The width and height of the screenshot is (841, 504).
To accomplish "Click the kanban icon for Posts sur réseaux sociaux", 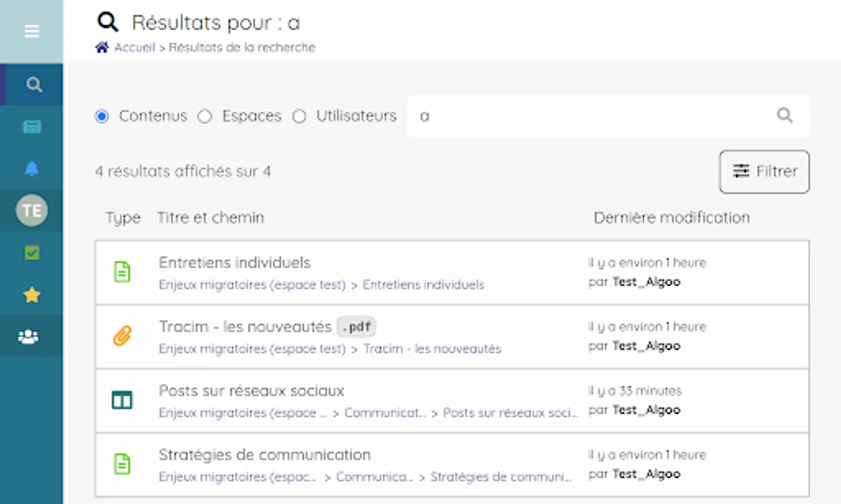I will [122, 400].
